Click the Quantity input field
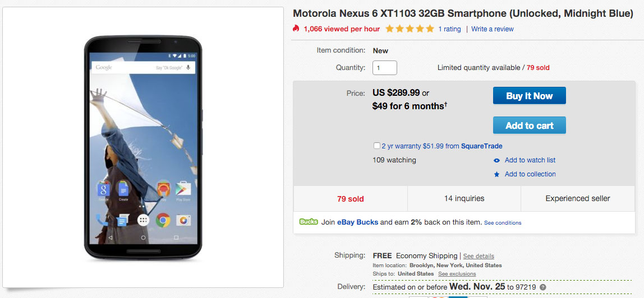 [x=385, y=68]
